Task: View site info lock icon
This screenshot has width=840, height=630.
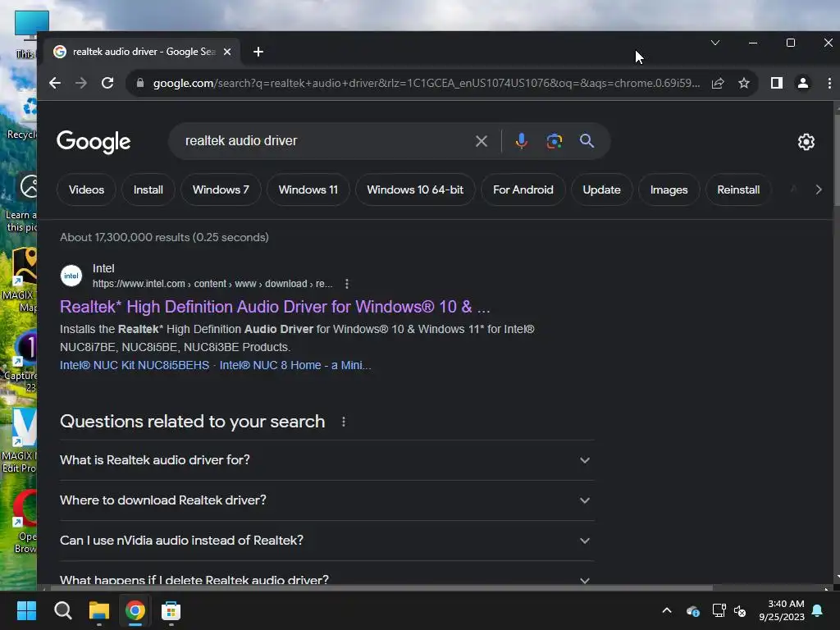Action: [140, 83]
